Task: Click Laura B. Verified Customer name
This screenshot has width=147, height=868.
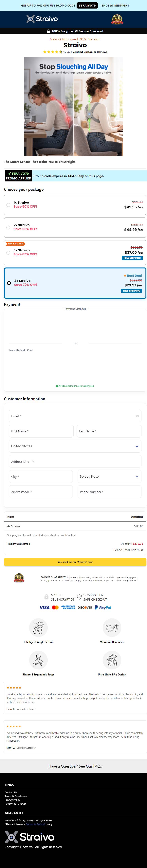Action: click(x=21, y=709)
